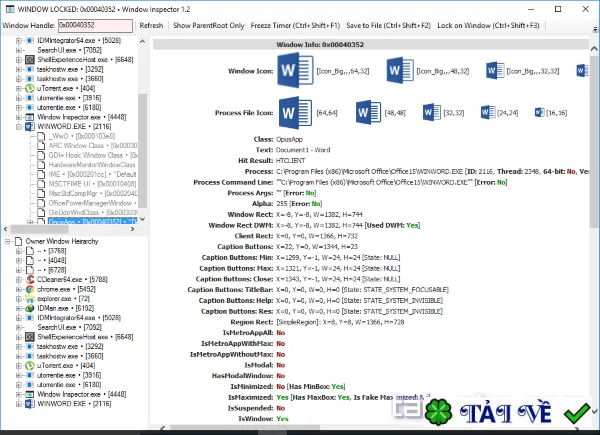This screenshot has width=600, height=435.
Task: Click Lock on Window toolbar option
Action: point(488,26)
